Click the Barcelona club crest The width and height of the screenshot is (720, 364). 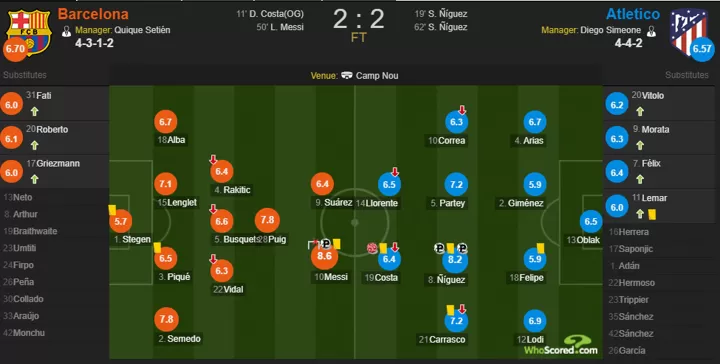pos(28,31)
